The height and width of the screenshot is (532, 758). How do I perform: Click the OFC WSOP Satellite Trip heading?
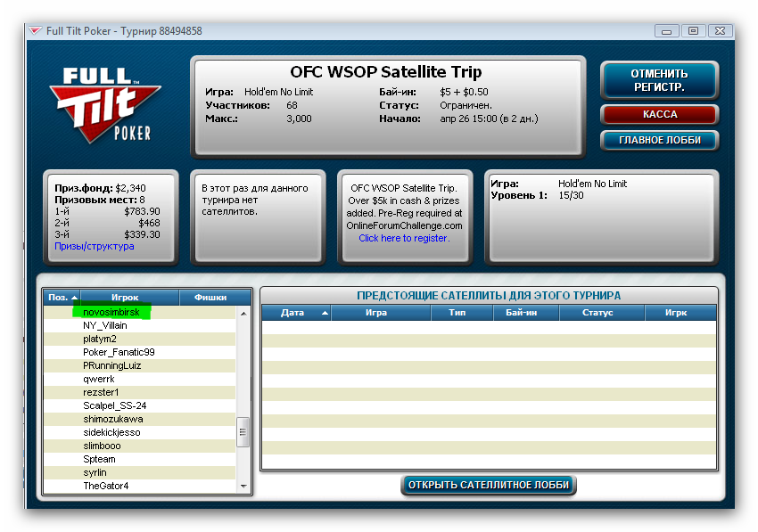coord(386,72)
